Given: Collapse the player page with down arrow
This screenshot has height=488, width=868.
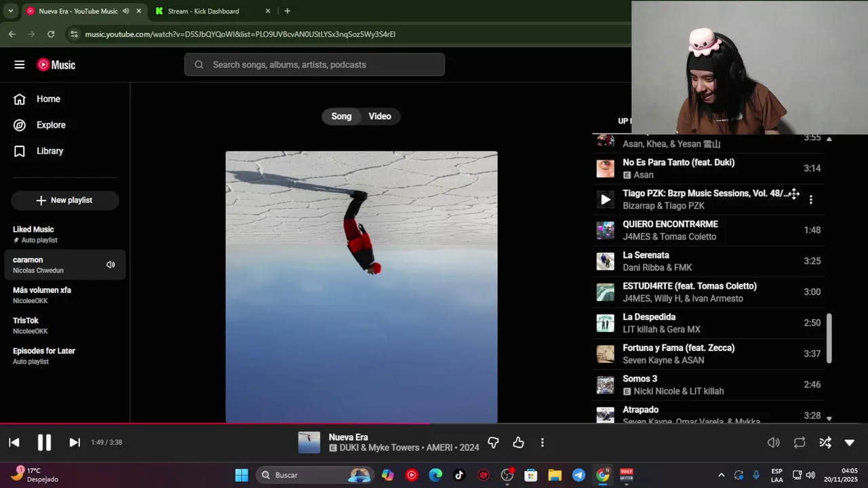Looking at the screenshot, I should [850, 443].
